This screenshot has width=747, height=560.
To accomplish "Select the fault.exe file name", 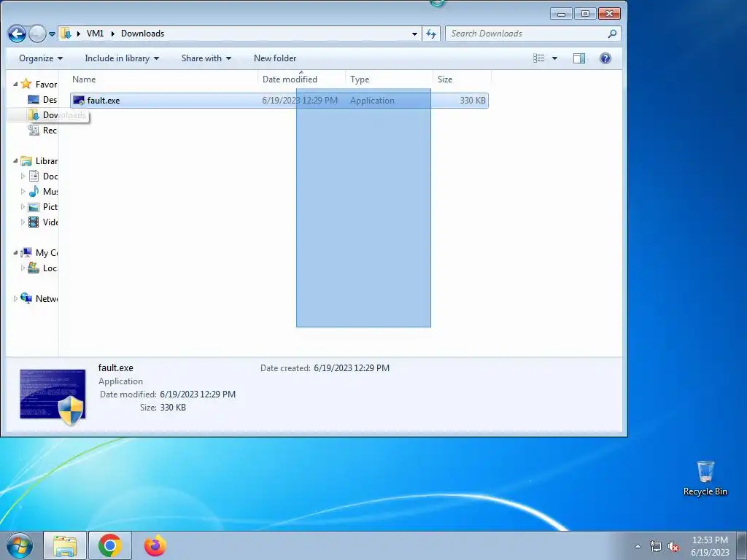I will coord(104,101).
